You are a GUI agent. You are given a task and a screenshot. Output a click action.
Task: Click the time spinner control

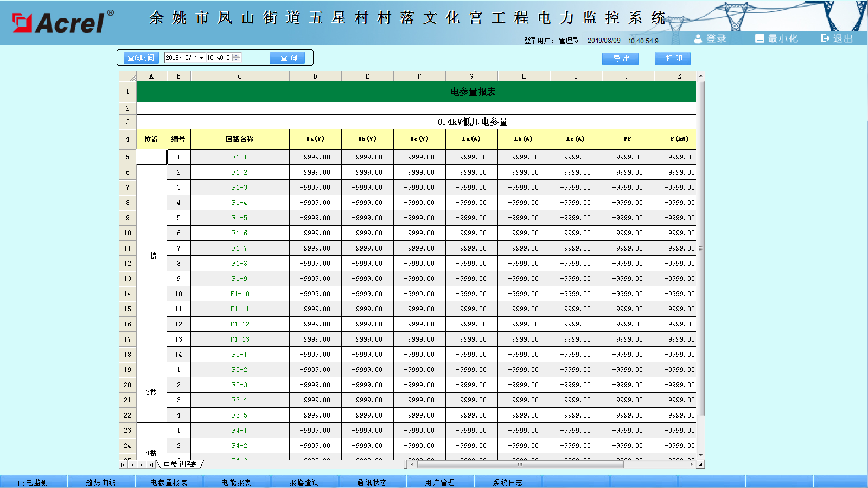coord(236,57)
